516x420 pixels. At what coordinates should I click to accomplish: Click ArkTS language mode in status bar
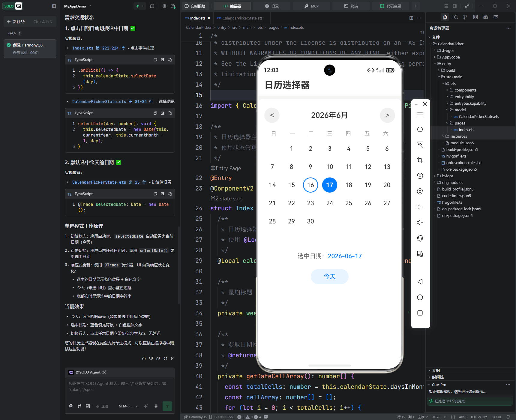463,417
